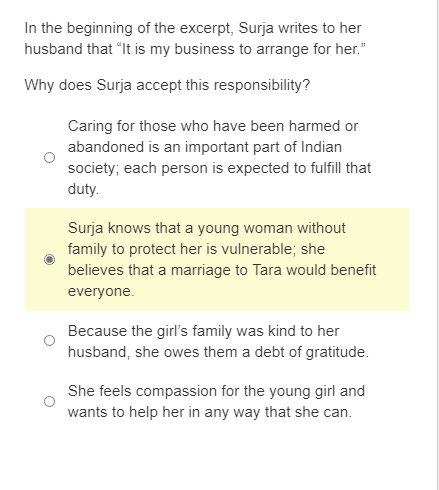Viewport: 439px width, 490px height.
Task: Click the word "everyone." in the highlighted option
Action: (x=101, y=291)
